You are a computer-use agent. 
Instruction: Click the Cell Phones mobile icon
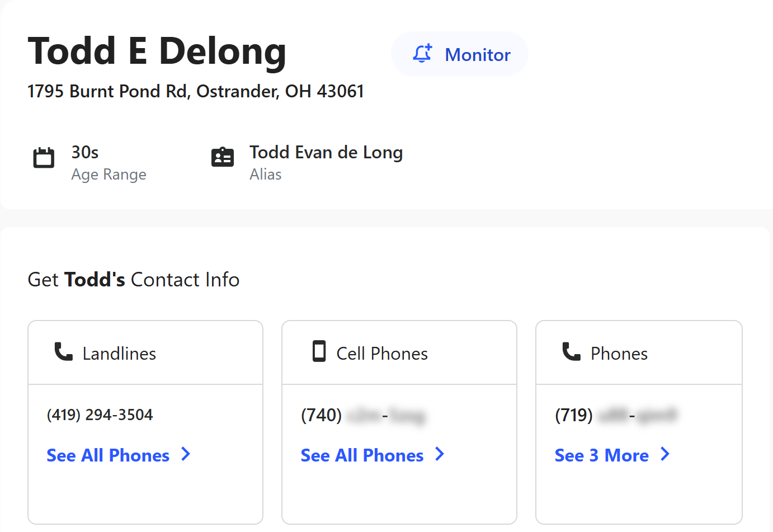pyautogui.click(x=319, y=351)
